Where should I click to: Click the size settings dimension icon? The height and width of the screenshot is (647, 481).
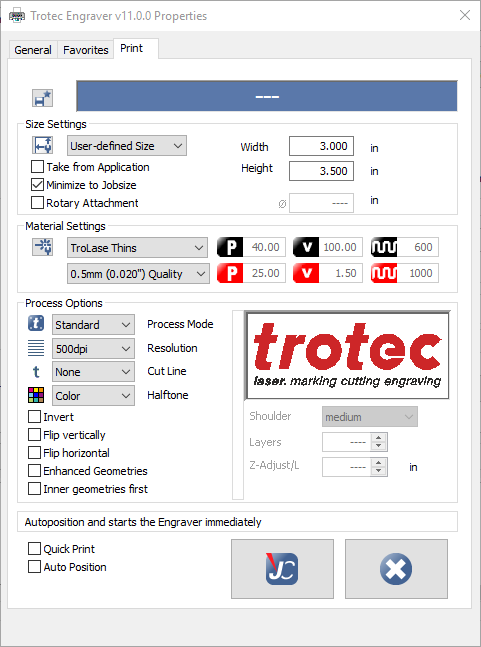(42, 145)
